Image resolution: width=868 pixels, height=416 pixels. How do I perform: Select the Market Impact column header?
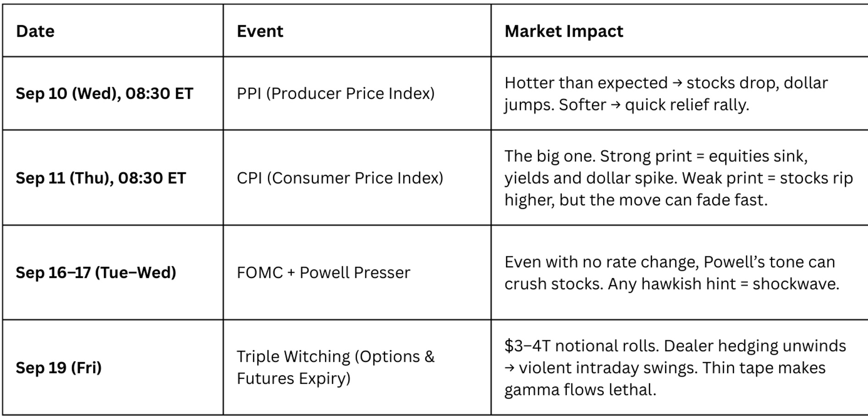[563, 31]
